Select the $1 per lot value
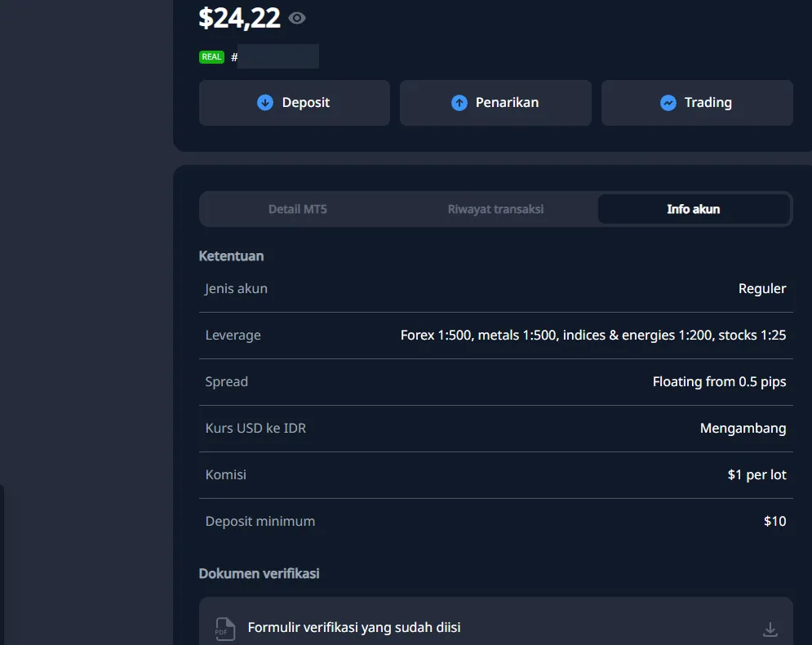The height and width of the screenshot is (645, 812). click(757, 474)
